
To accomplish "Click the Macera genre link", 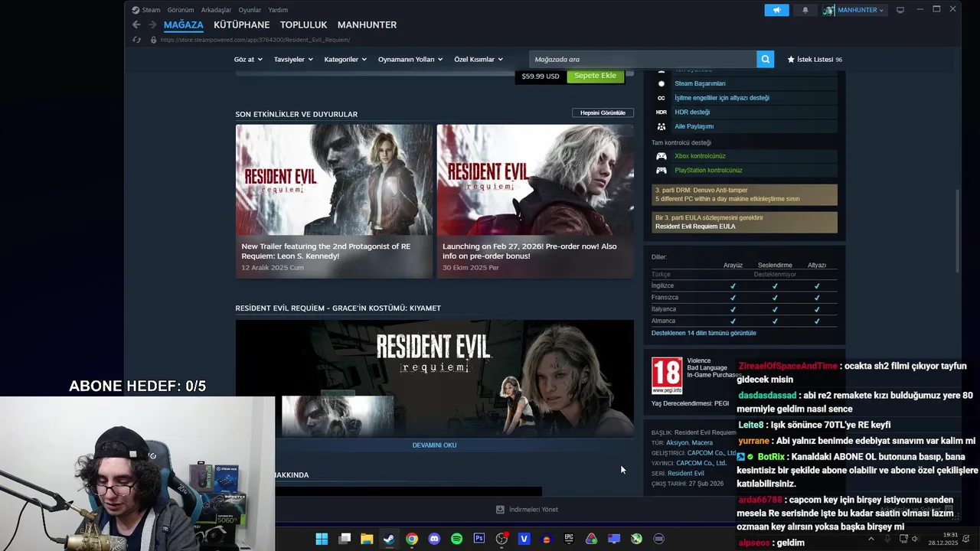I will 703,442.
